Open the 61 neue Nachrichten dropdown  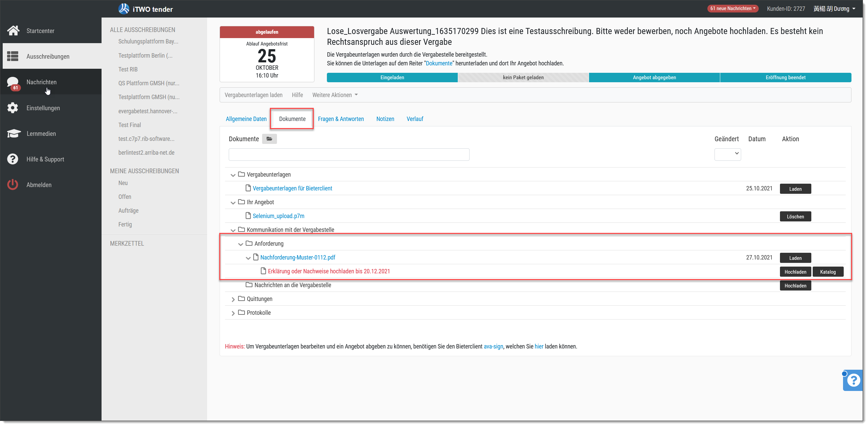click(x=732, y=8)
